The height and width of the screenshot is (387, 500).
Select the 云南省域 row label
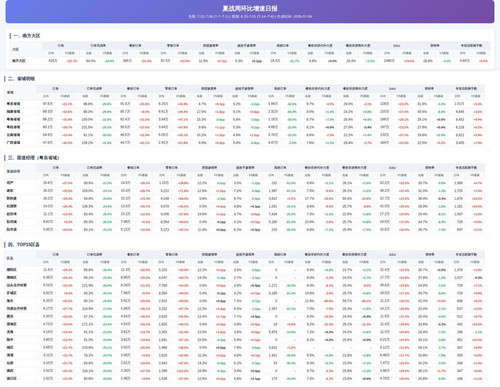click(x=13, y=135)
